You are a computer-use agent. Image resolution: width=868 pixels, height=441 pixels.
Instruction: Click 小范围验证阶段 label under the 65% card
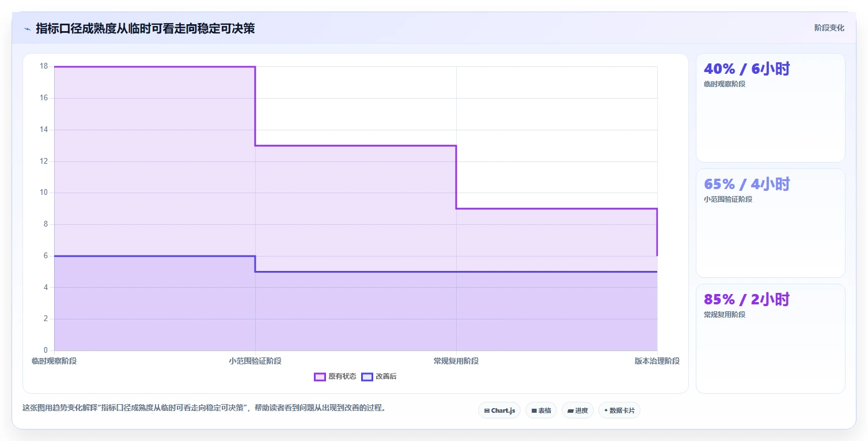[x=728, y=199]
